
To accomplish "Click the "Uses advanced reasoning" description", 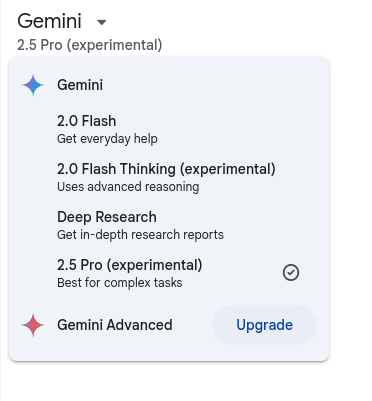I will click(128, 187).
